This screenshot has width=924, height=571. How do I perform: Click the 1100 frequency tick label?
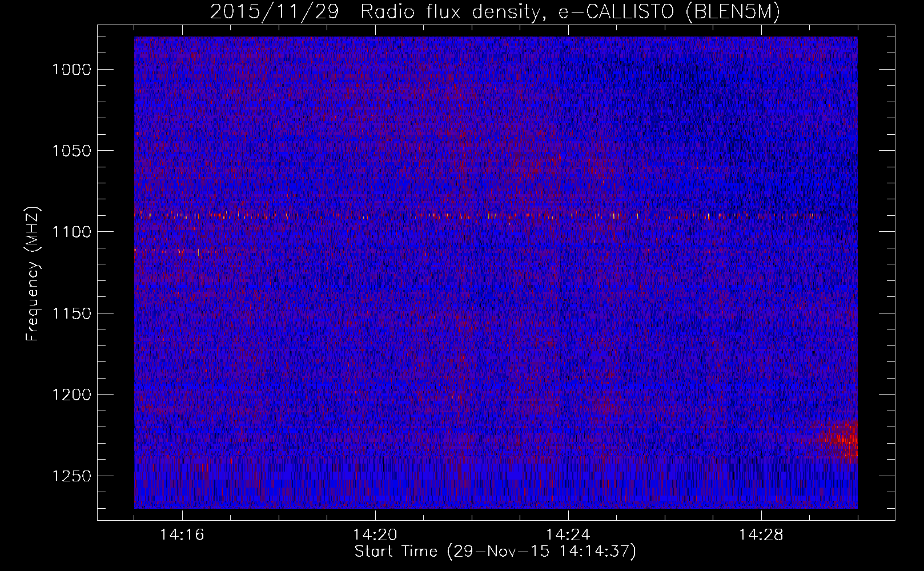[x=71, y=232]
